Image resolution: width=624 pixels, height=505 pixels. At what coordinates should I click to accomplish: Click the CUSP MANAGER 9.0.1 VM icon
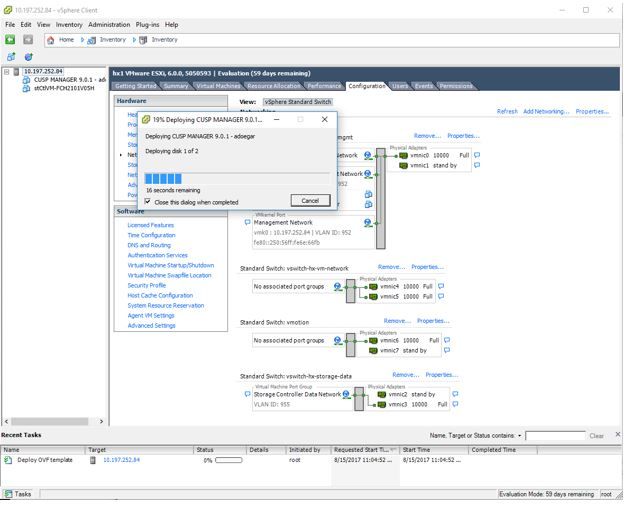click(26, 80)
